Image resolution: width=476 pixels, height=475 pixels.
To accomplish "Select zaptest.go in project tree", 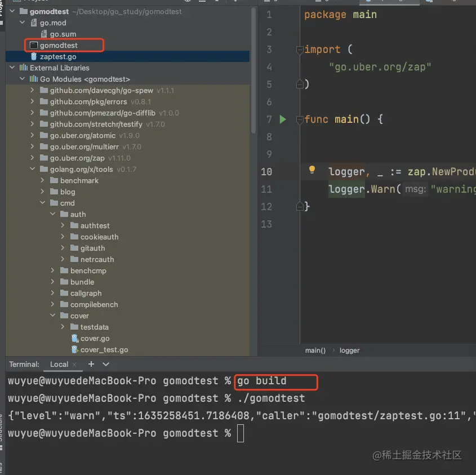I will click(58, 56).
